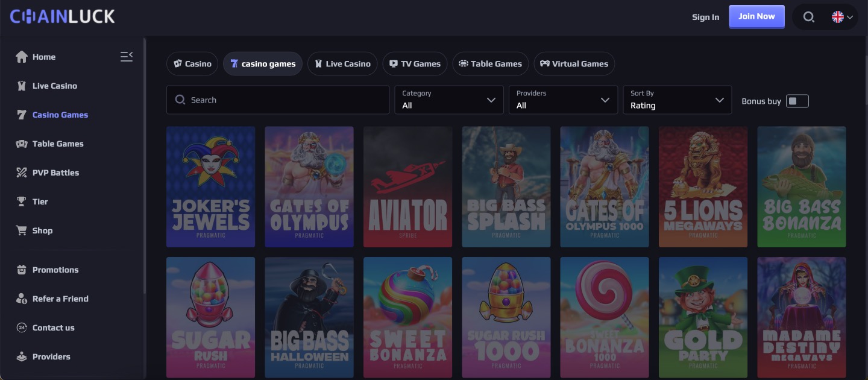Click the Tier trophy icon
The height and width of the screenshot is (380, 868).
pyautogui.click(x=22, y=201)
